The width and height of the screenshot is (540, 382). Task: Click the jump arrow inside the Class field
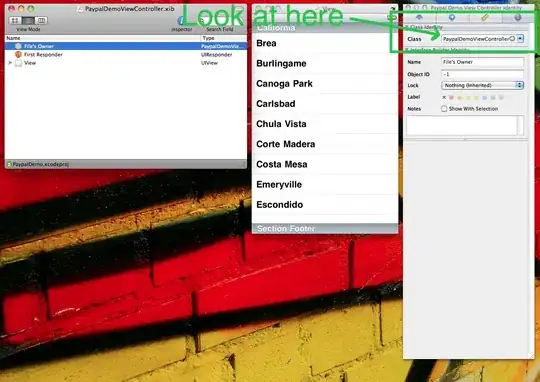click(x=512, y=39)
